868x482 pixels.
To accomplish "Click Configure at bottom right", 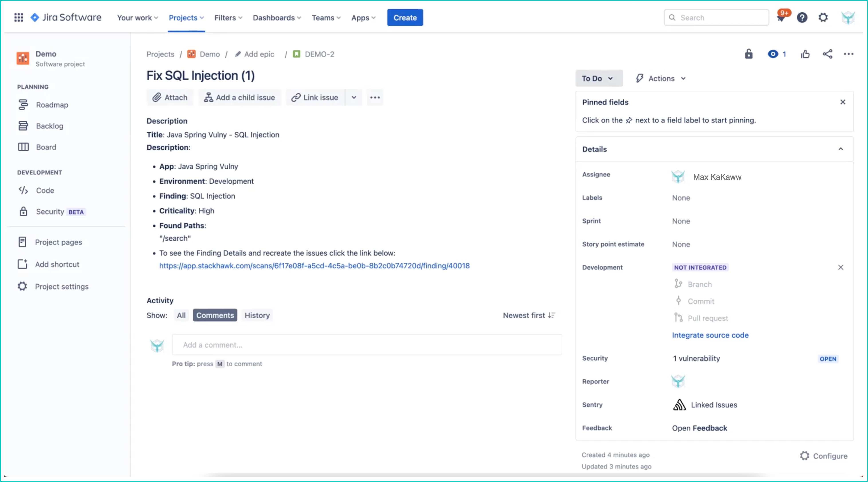I will [x=823, y=456].
